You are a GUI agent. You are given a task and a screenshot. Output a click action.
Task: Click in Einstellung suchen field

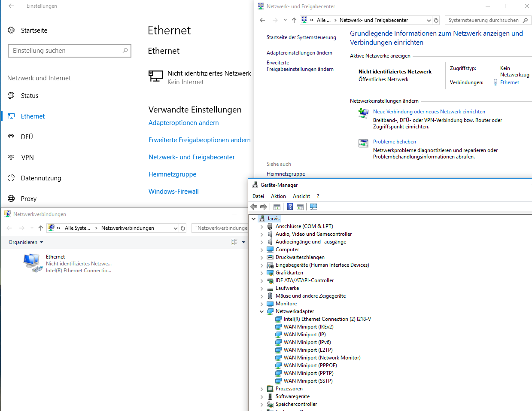[x=70, y=51]
